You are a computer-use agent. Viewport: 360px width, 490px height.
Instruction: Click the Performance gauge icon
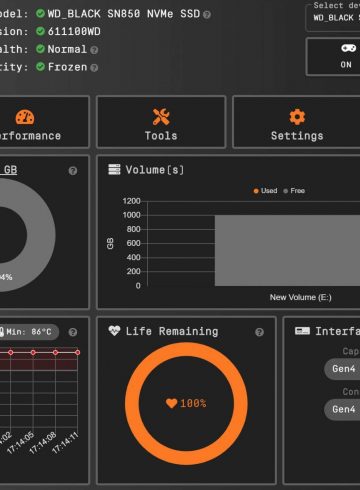pyautogui.click(x=25, y=117)
